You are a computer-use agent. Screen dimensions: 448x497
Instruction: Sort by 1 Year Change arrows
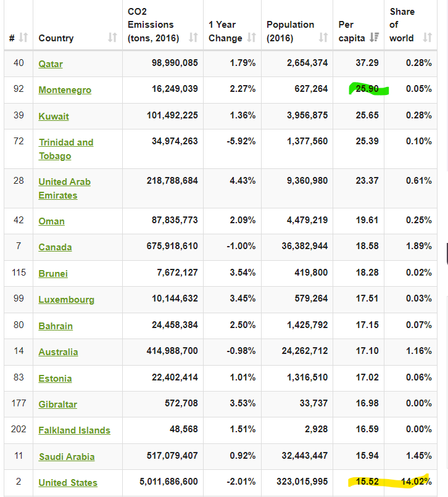pos(251,38)
